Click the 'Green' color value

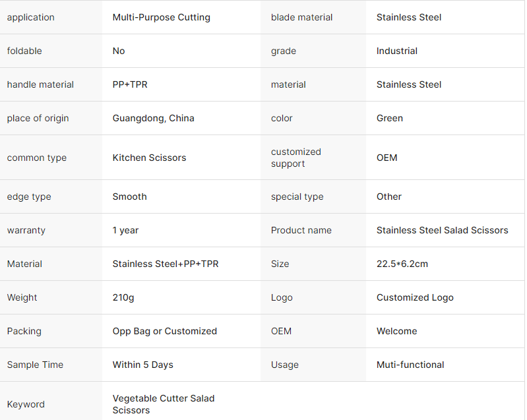point(390,118)
